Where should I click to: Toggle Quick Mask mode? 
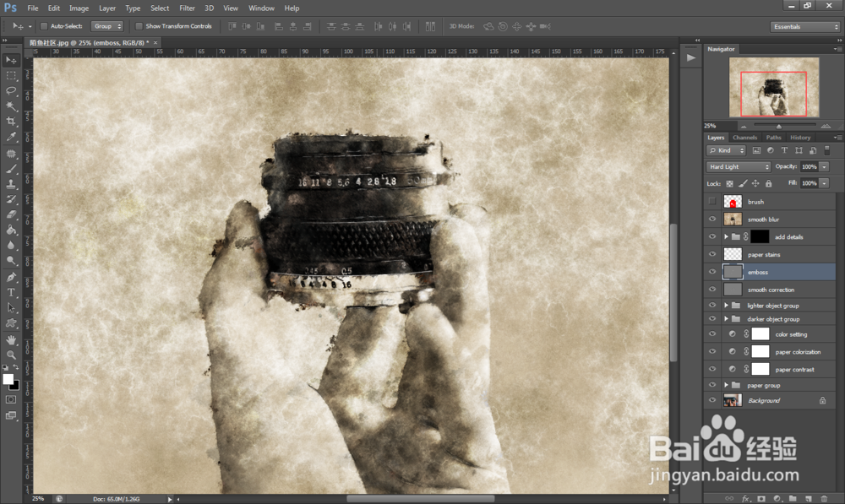coord(11,399)
